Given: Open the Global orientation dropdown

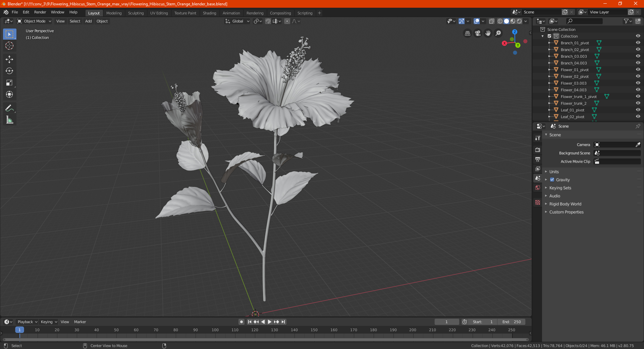Looking at the screenshot, I should [237, 21].
